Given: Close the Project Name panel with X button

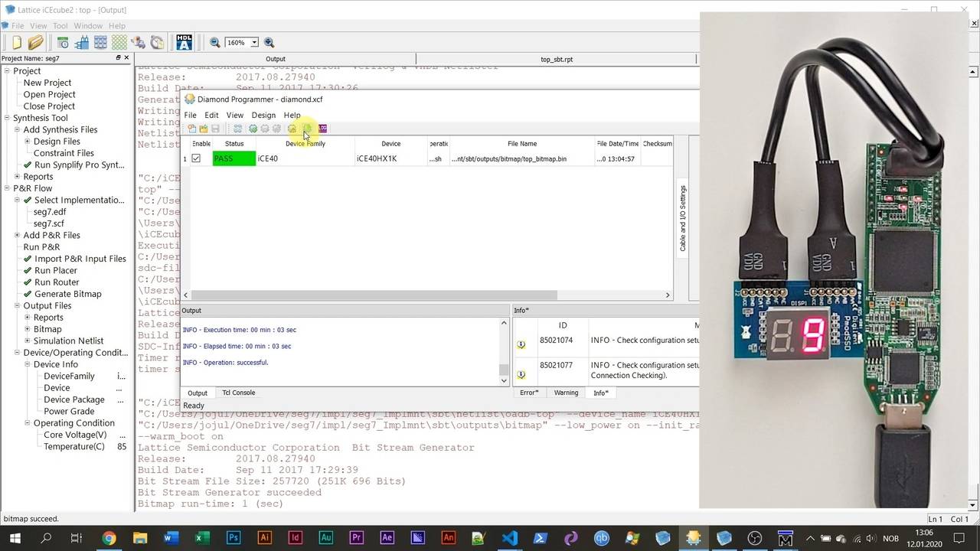Looking at the screenshot, I should point(126,58).
